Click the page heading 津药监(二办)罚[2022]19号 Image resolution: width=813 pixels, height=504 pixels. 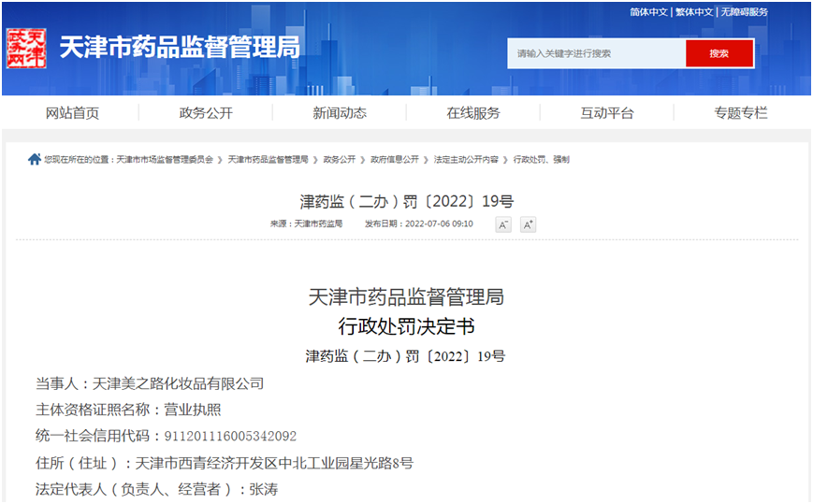click(406, 201)
